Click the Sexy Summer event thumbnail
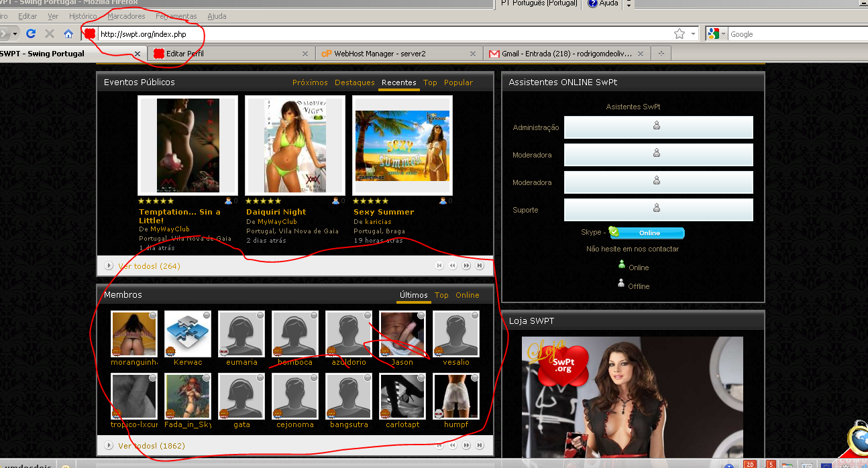This screenshot has width=868, height=468. [402, 145]
